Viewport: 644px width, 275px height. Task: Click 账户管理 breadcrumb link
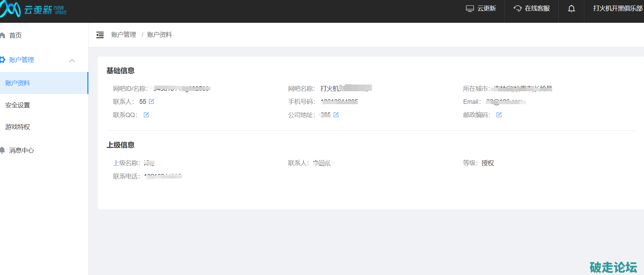[123, 35]
